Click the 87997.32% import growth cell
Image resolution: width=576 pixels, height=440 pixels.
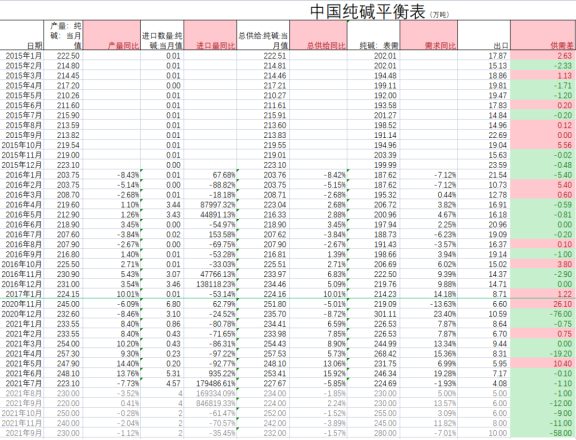tap(210, 205)
